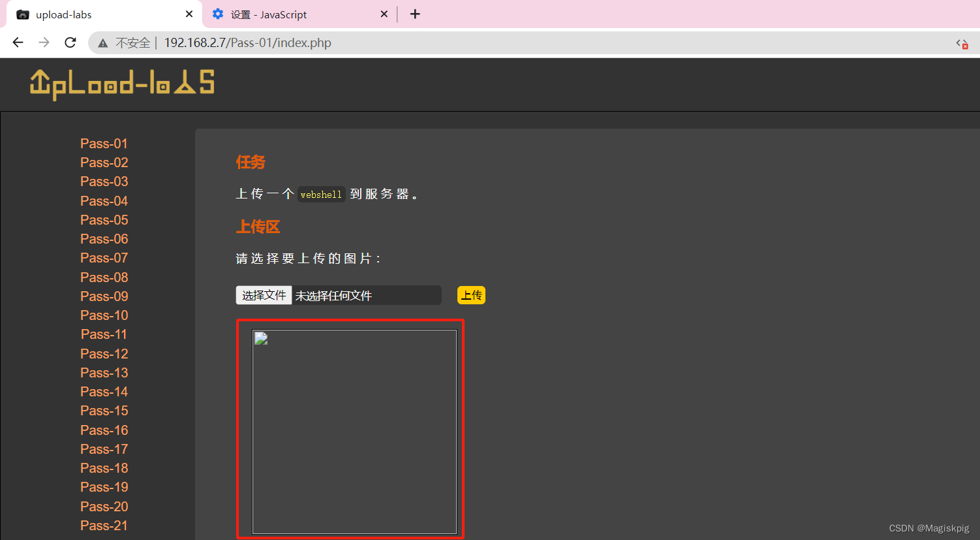Click the forward navigation arrow
Screen dimensions: 980x540
tap(43, 42)
